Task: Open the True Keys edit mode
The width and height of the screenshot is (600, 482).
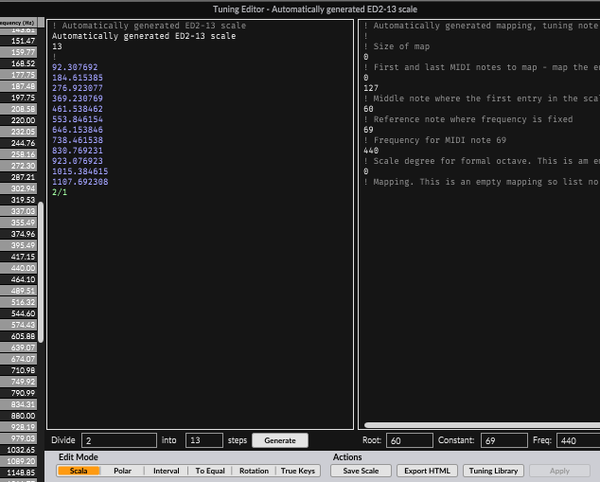Action: coord(298,471)
